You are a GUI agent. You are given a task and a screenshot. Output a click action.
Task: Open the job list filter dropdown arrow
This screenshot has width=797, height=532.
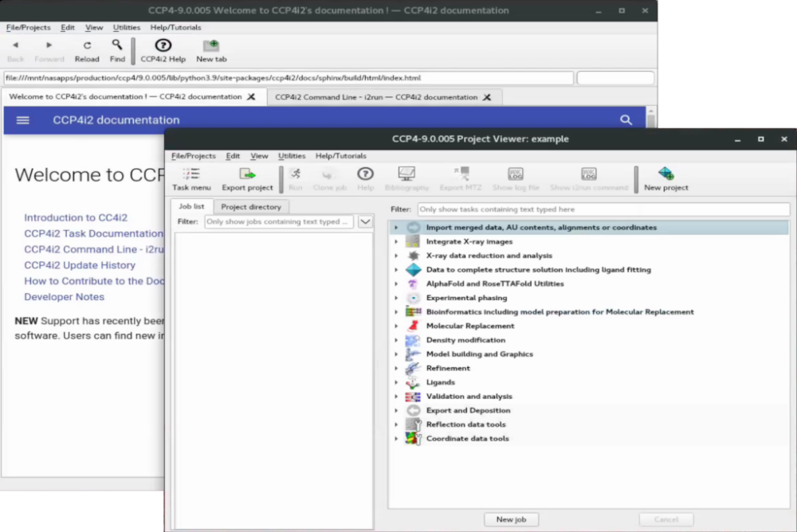pyautogui.click(x=365, y=222)
